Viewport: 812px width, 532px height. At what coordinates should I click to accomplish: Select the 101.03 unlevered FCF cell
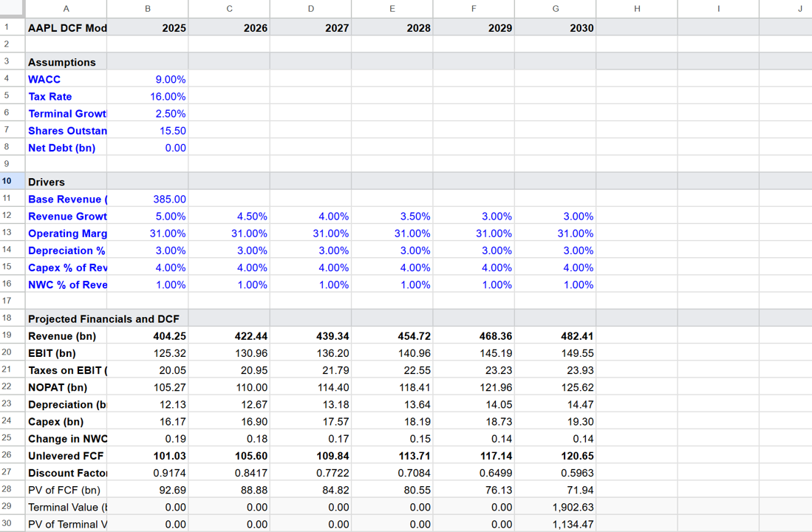(x=148, y=455)
